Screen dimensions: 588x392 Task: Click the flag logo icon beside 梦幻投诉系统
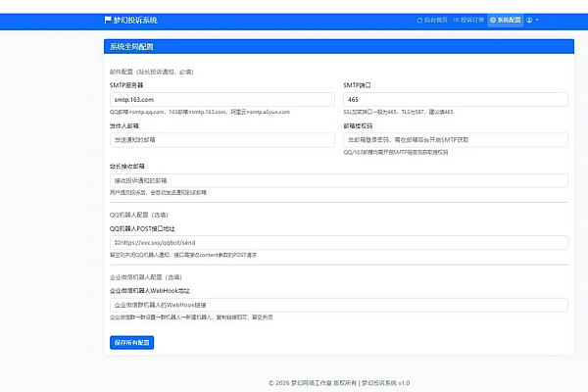(x=108, y=20)
